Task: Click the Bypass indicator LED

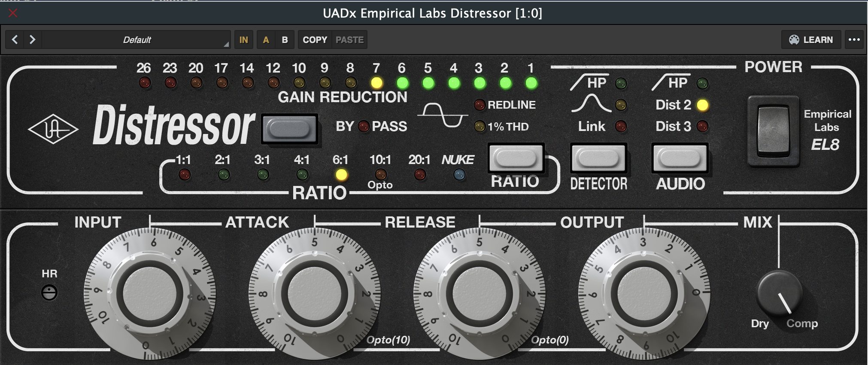Action: pyautogui.click(x=364, y=126)
